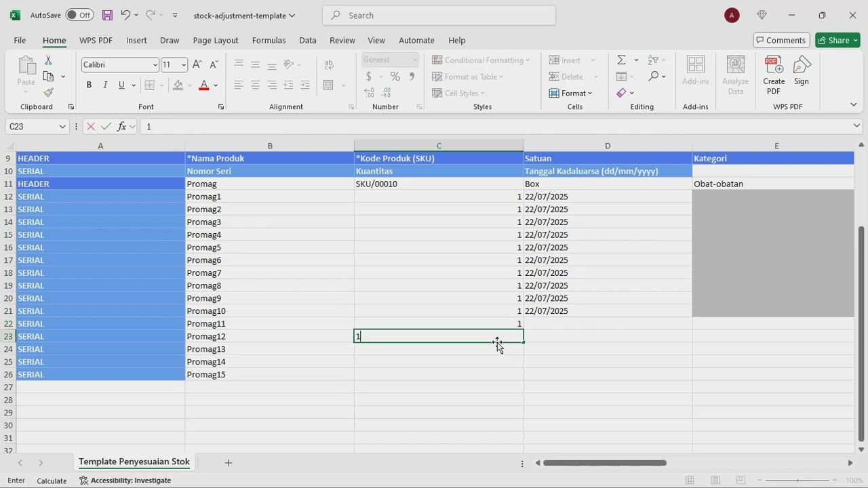The width and height of the screenshot is (868, 488).
Task: Expand the Name Box dropdown arrow
Action: [x=62, y=127]
